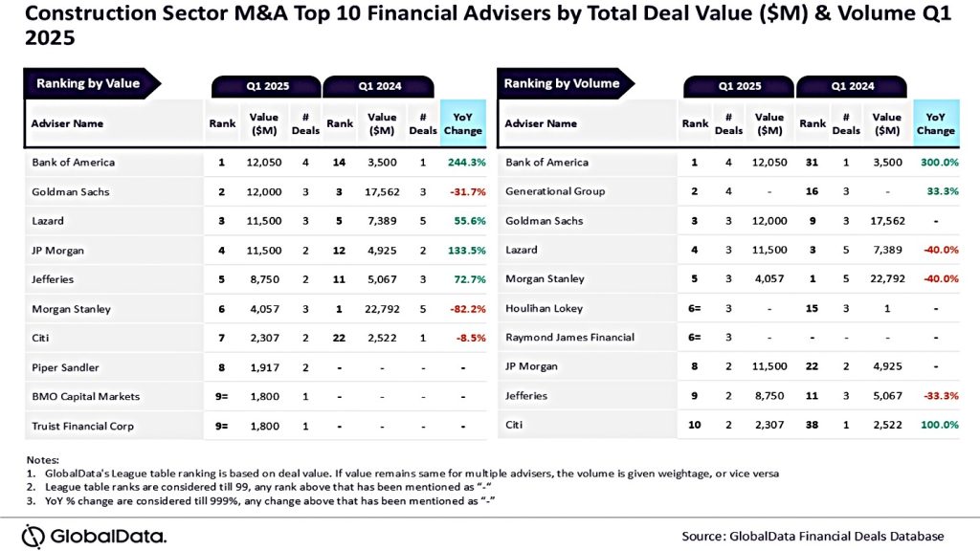Click Raymond James Financial adviser name
Image resolution: width=980 pixels, height=551 pixels.
(x=569, y=338)
